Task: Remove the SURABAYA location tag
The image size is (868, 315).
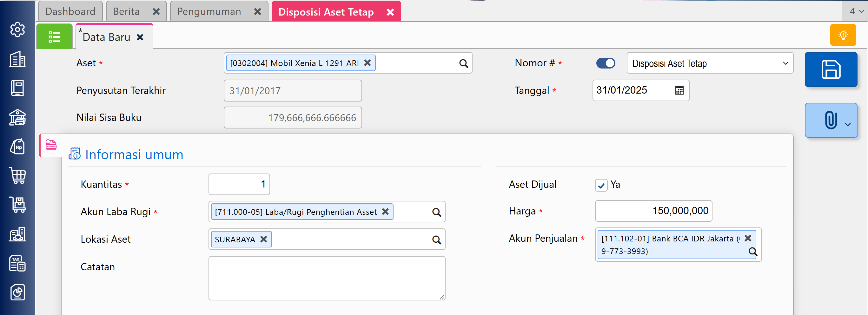Action: tap(264, 239)
